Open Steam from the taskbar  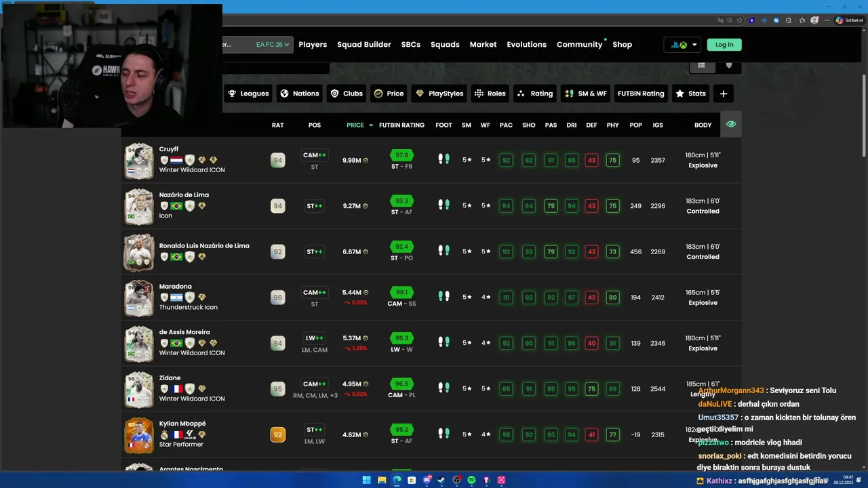441,480
